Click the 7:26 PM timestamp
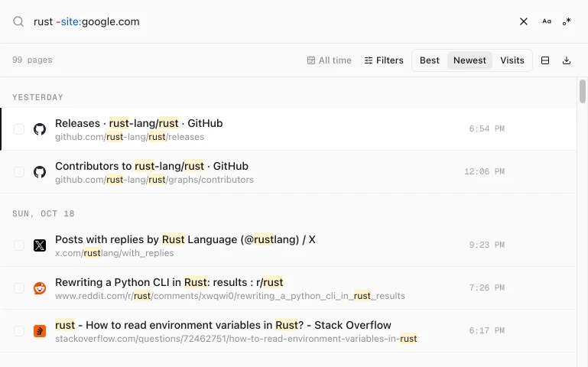 [487, 288]
